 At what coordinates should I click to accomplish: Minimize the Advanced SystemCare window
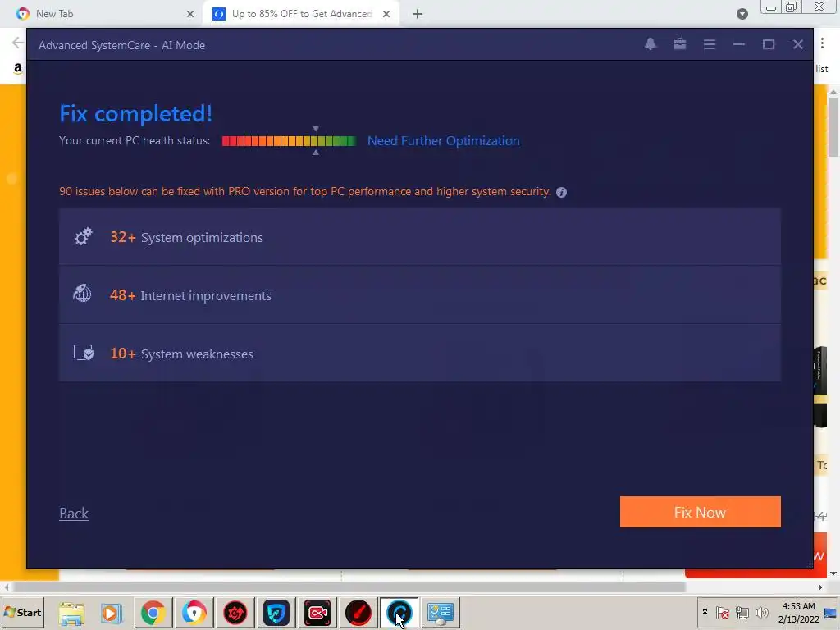click(x=739, y=44)
